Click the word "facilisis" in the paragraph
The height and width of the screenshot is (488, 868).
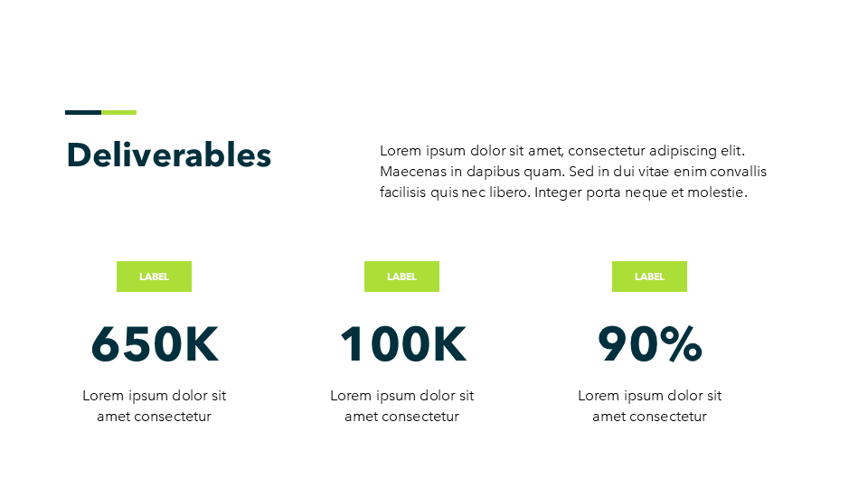[403, 192]
